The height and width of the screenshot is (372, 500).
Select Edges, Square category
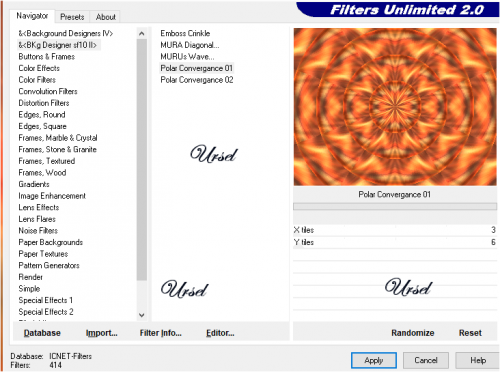coord(42,126)
